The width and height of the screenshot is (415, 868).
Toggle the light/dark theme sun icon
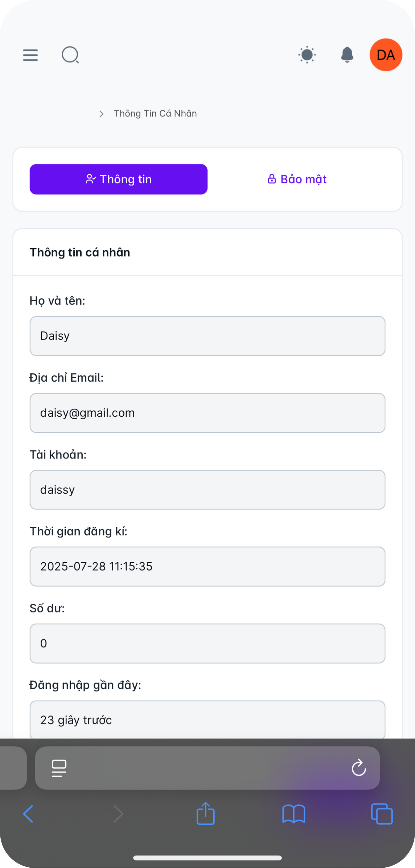coord(307,55)
